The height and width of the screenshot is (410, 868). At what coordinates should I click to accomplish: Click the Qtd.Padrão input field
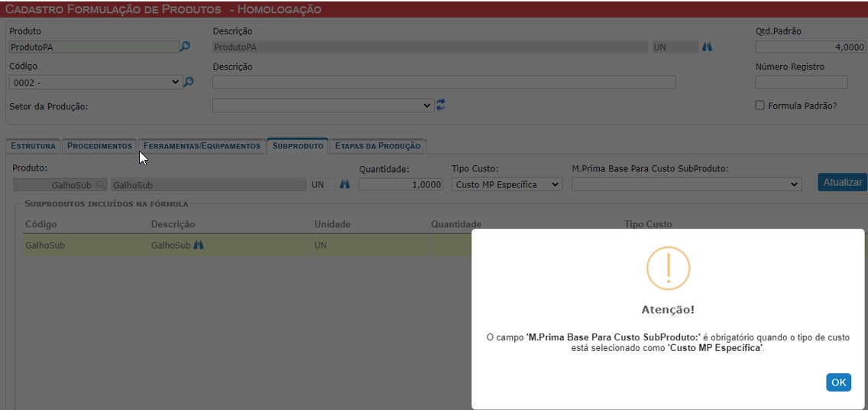[x=810, y=47]
